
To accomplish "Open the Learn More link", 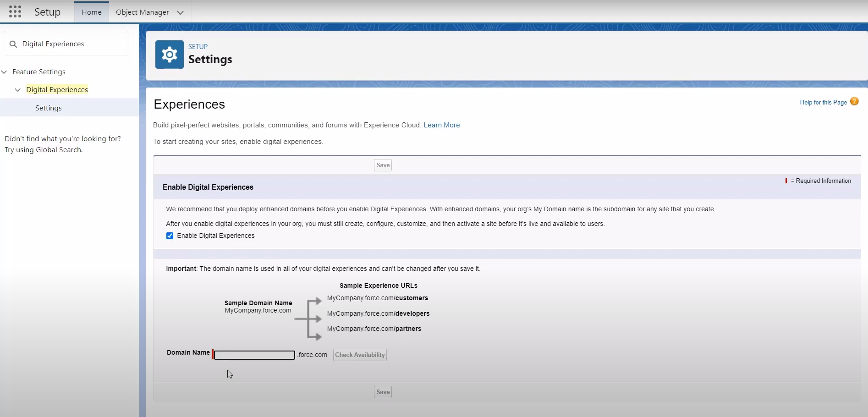I will tap(441, 125).
